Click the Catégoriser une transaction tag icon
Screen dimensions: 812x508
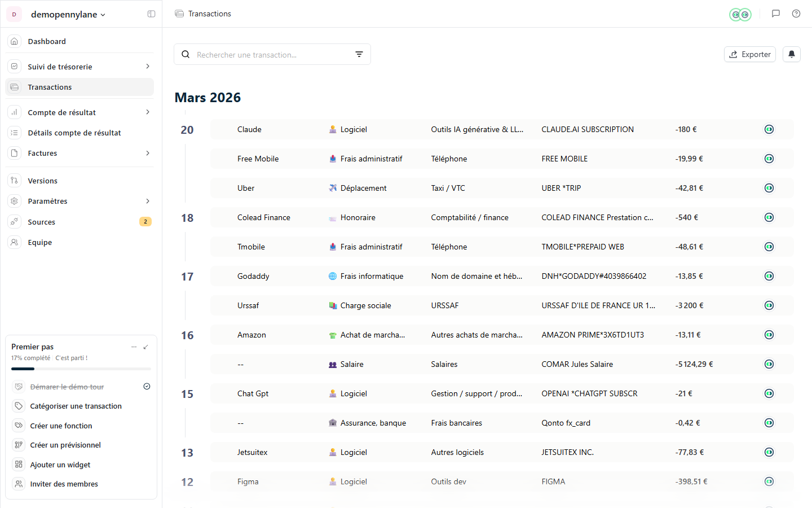pyautogui.click(x=19, y=406)
